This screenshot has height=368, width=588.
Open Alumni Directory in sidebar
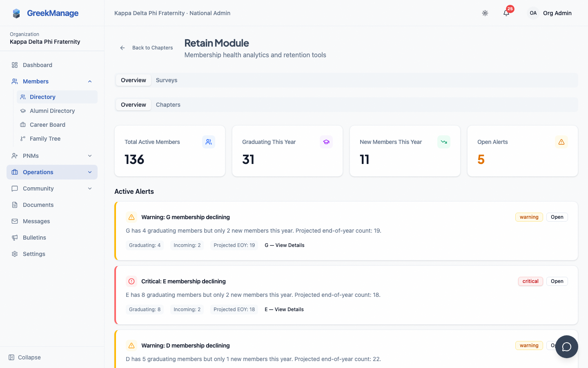(57, 111)
